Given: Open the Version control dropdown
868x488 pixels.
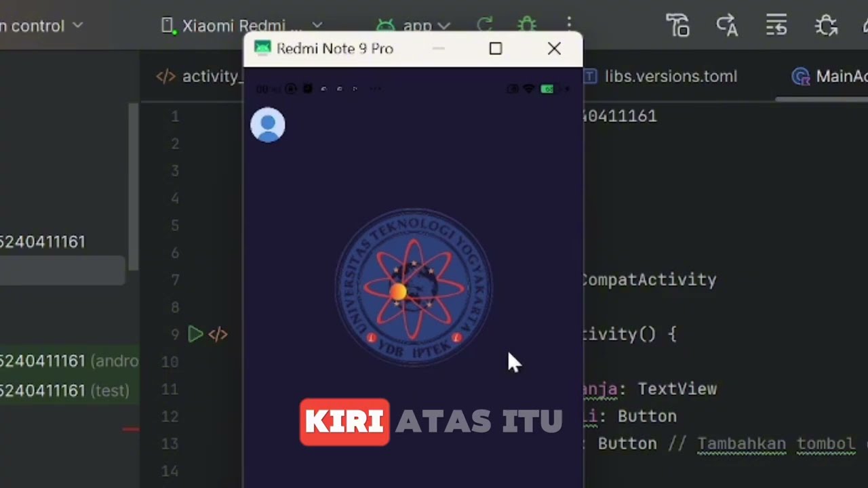Looking at the screenshot, I should [41, 26].
